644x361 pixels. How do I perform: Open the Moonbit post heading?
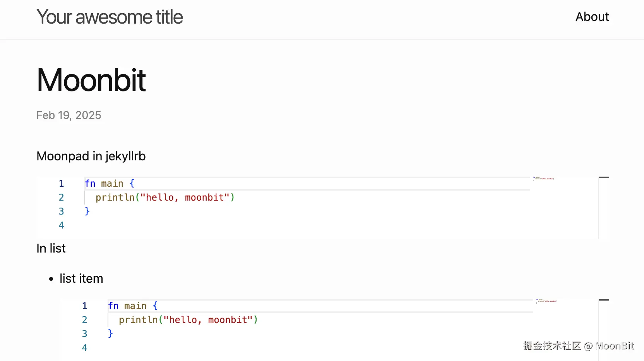pos(91,79)
